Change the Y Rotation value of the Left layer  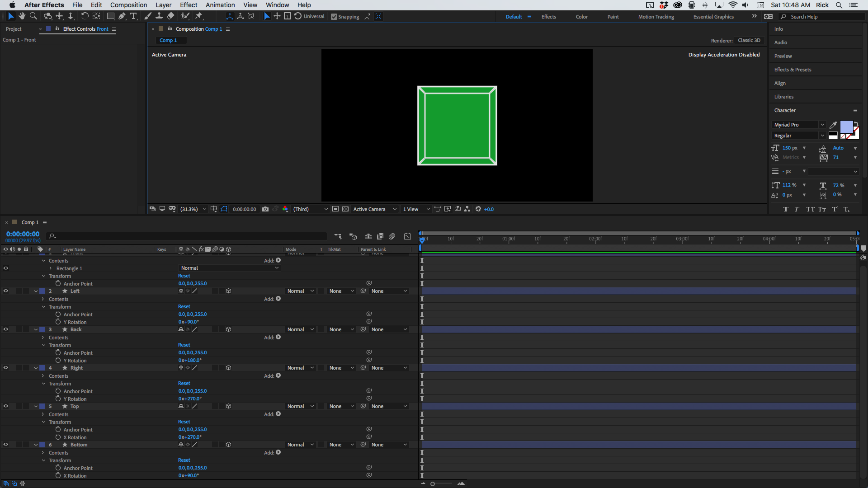point(189,322)
